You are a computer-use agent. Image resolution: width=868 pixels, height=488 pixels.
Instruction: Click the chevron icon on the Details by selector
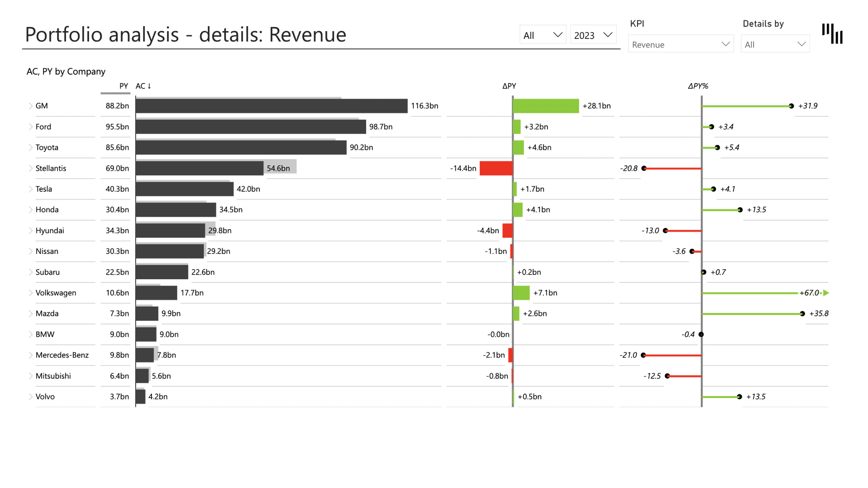(x=802, y=43)
